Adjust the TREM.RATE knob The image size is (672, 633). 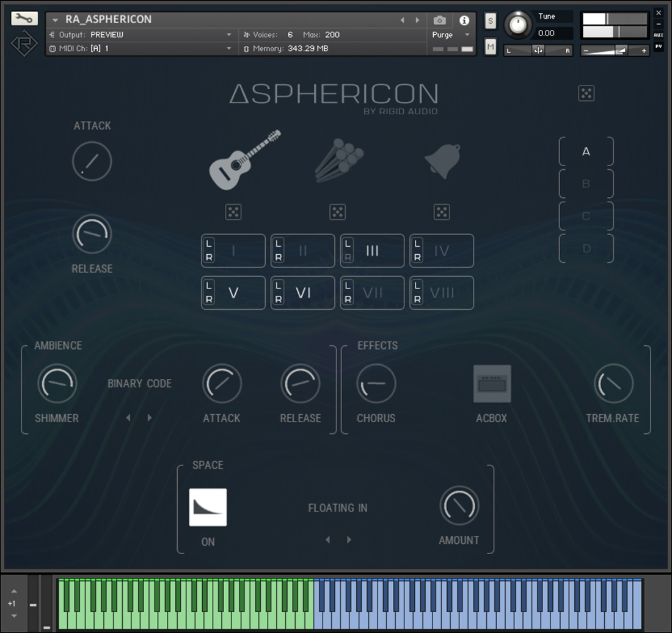[614, 384]
